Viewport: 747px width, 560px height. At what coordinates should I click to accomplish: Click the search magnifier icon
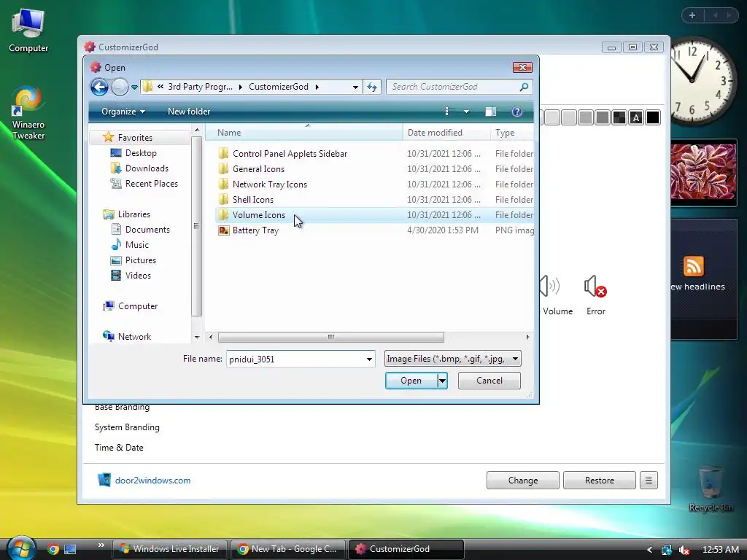pos(524,87)
